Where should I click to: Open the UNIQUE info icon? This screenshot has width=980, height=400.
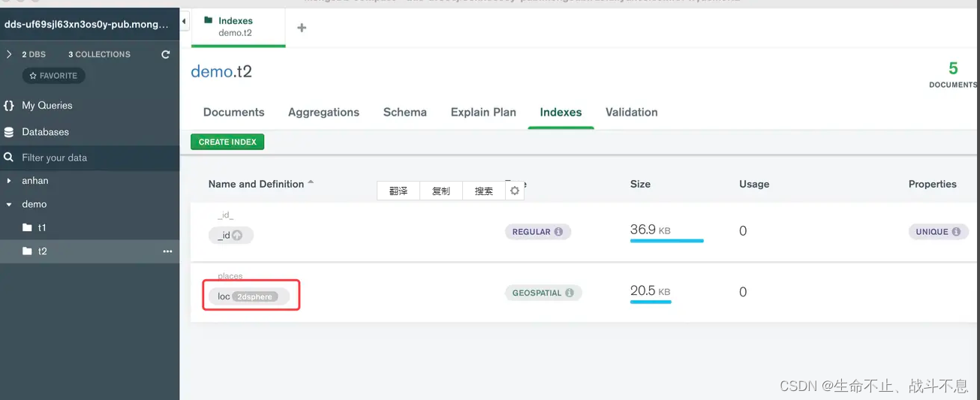[x=956, y=232]
